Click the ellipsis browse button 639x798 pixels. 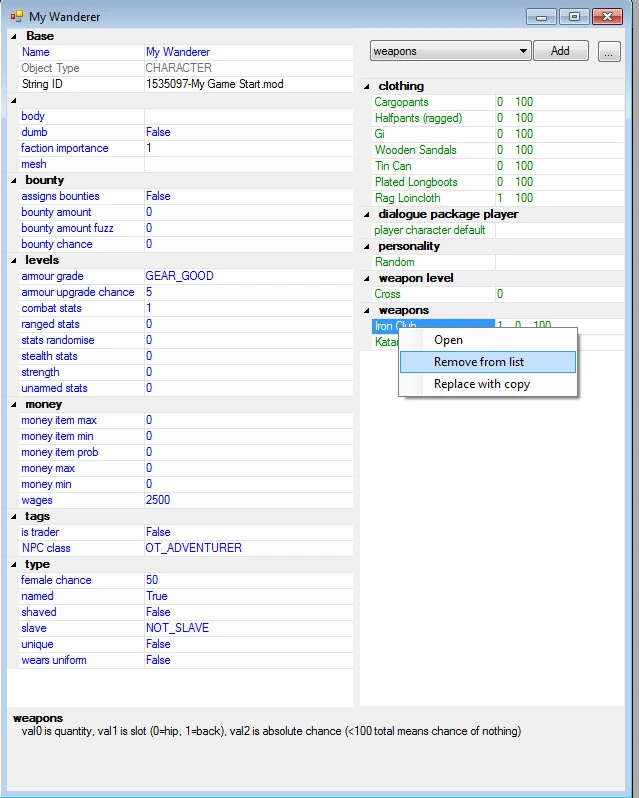[x=609, y=51]
